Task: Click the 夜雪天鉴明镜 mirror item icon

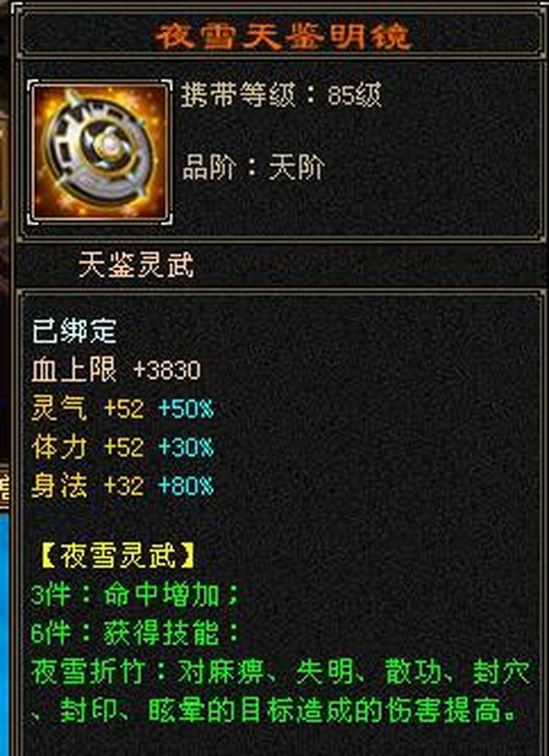Action: point(100,152)
